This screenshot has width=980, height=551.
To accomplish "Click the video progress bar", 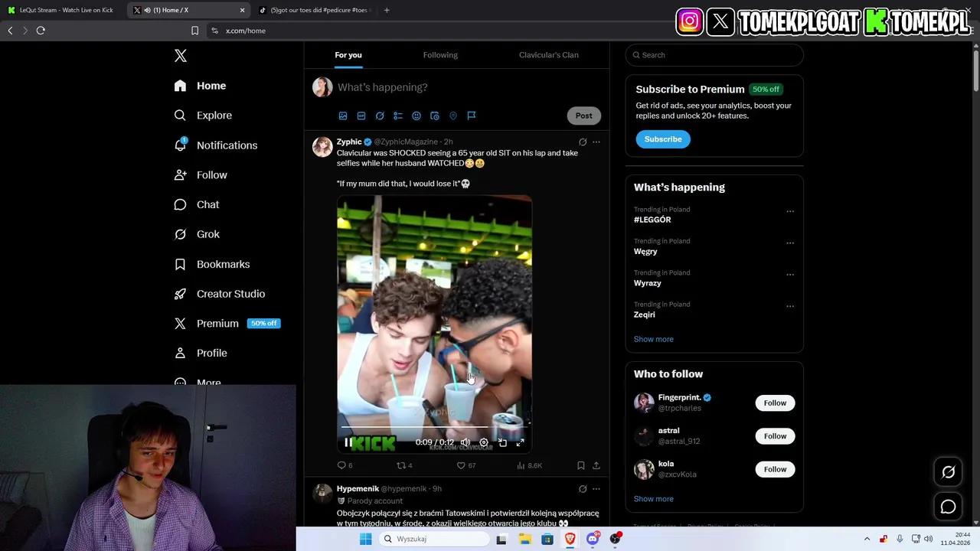I will point(434,427).
